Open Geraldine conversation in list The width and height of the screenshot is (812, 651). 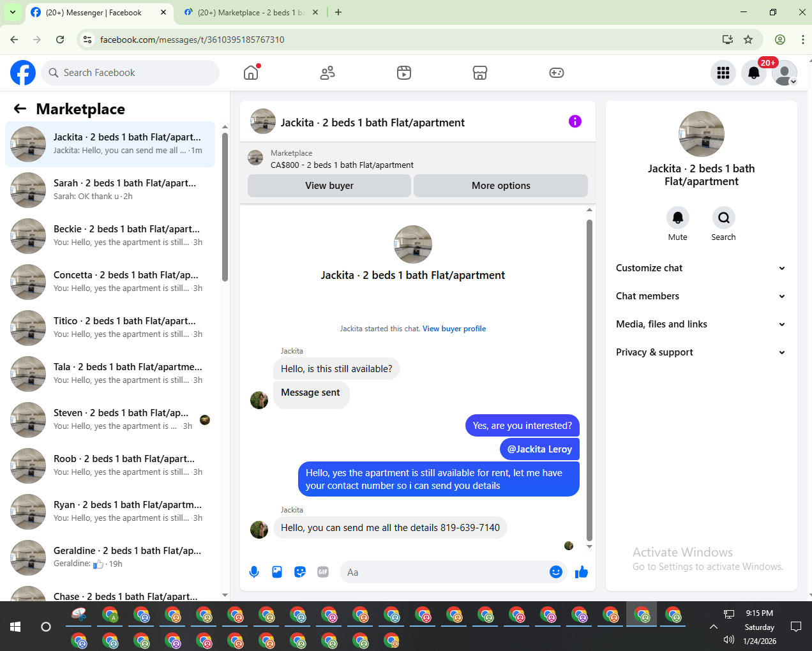(x=110, y=558)
